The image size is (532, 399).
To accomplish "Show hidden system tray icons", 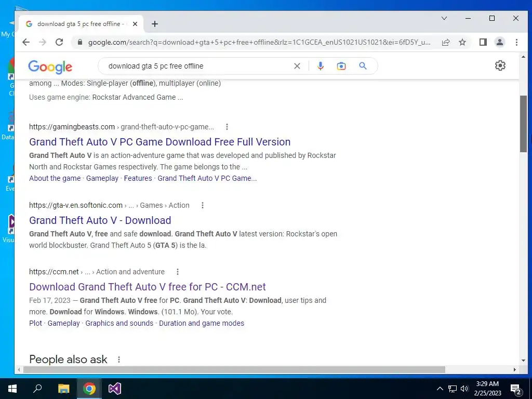I will [x=440, y=389].
